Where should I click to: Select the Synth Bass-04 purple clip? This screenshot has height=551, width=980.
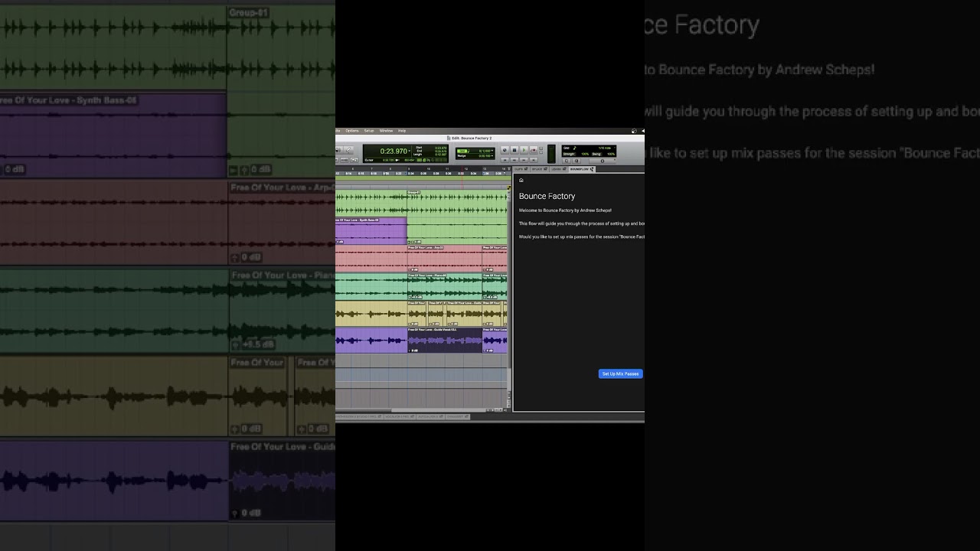371,231
